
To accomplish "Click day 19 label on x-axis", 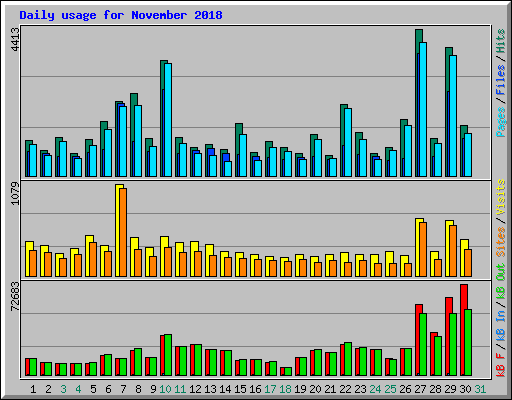I will pos(300,389).
